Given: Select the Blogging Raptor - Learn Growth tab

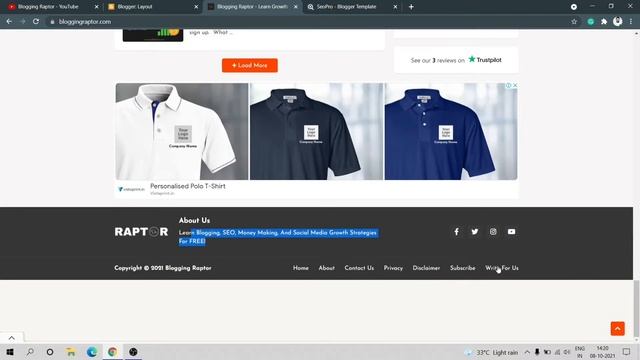Looking at the screenshot, I should click(x=252, y=7).
